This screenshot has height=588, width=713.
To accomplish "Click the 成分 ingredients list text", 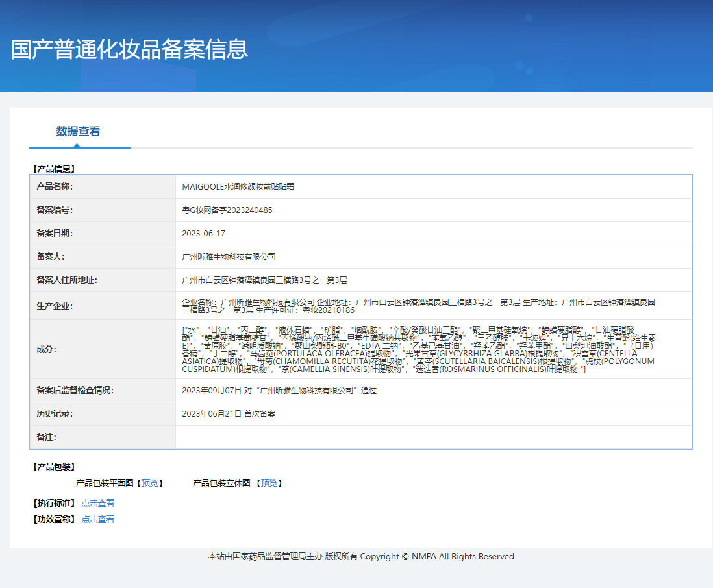I will point(419,349).
